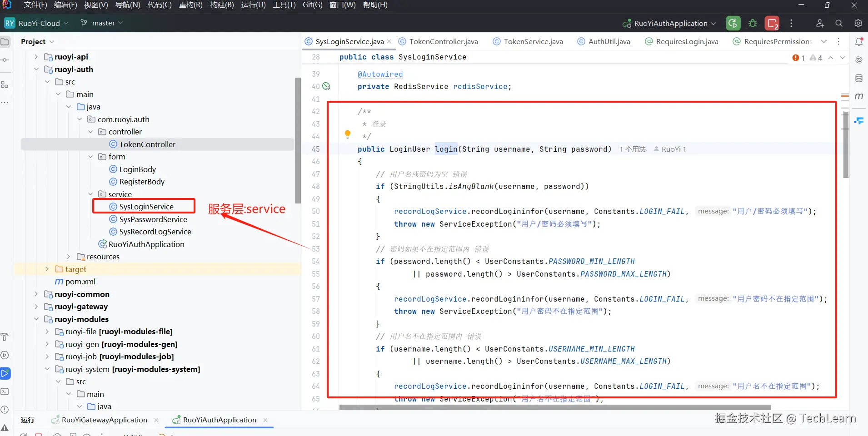Viewport: 868px width, 436px height.
Task: Open the toolbar more-actions vertical dots
Action: 791,23
